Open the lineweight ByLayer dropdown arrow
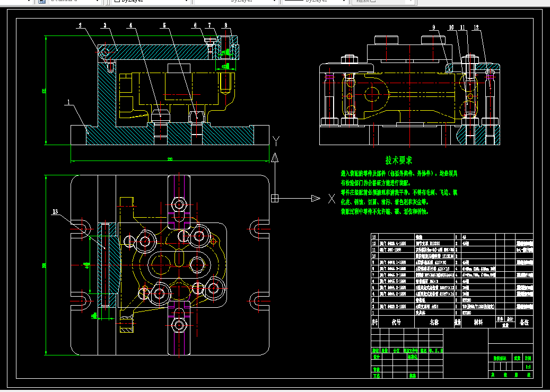 tap(344, 1)
